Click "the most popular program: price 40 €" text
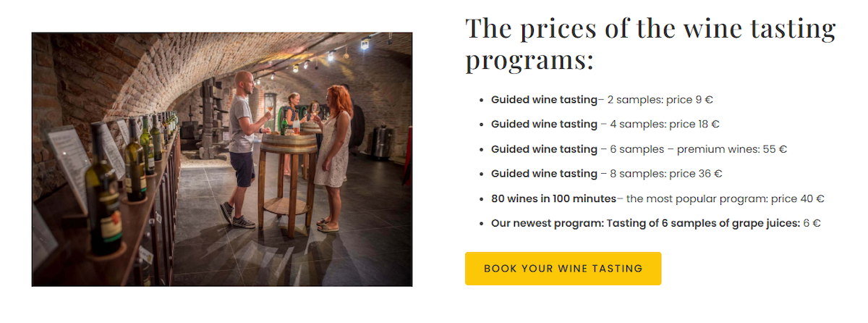Image resolution: width=868 pixels, height=323 pixels. [726, 198]
